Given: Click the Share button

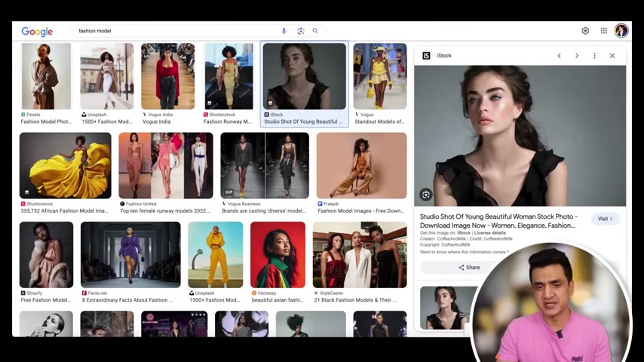Looking at the screenshot, I should (x=469, y=268).
